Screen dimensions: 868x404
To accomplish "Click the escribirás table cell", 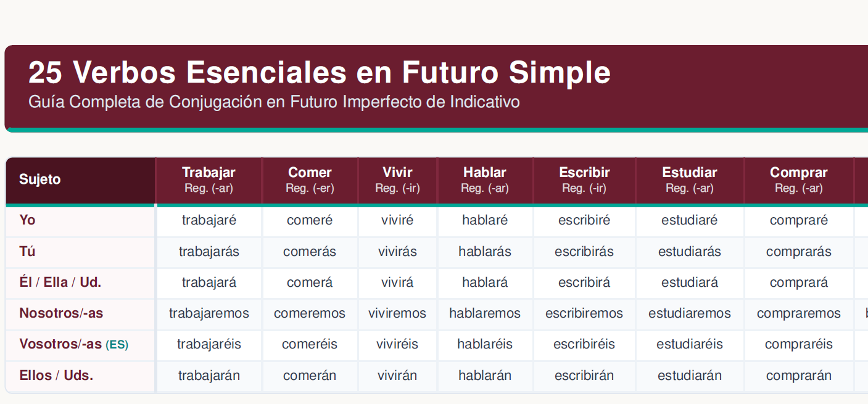I will (584, 252).
